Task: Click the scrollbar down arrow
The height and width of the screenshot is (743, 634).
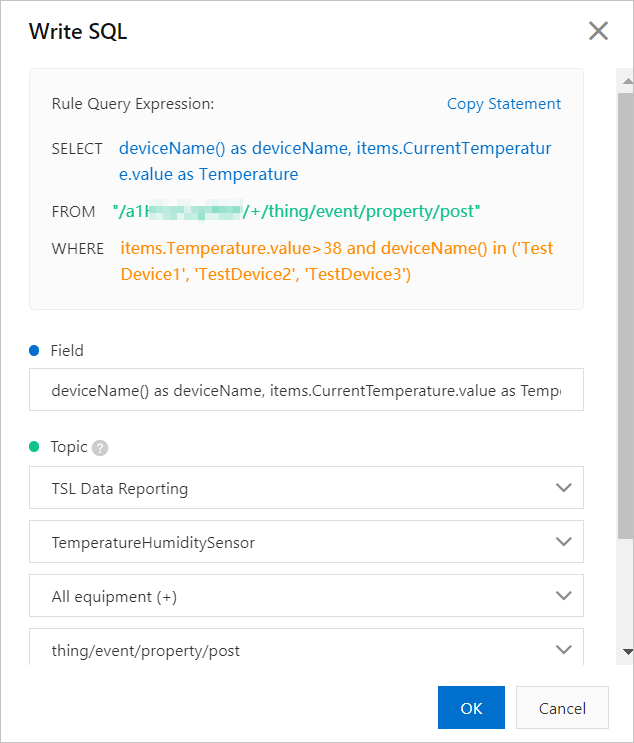Action: pyautogui.click(x=627, y=652)
